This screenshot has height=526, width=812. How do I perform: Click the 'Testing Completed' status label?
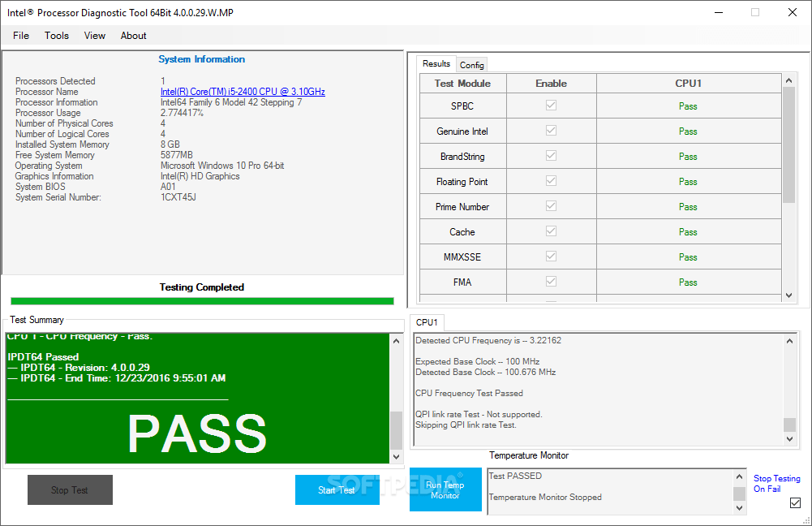coord(201,287)
